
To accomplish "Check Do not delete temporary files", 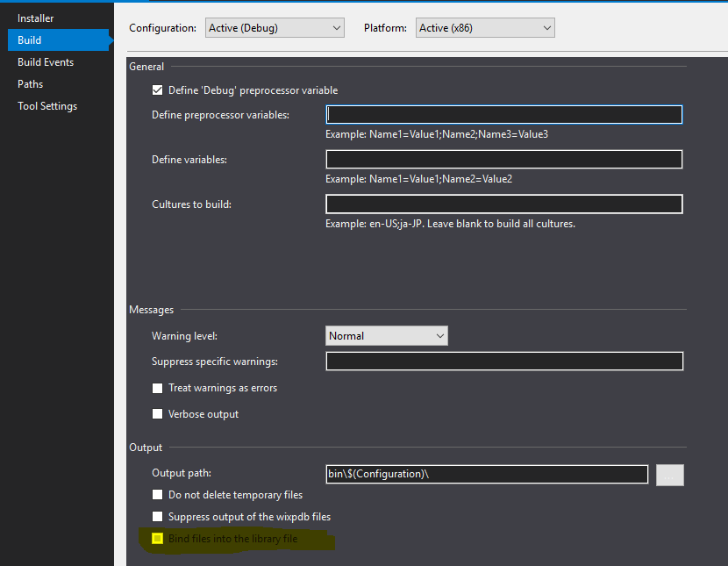I will (x=157, y=495).
